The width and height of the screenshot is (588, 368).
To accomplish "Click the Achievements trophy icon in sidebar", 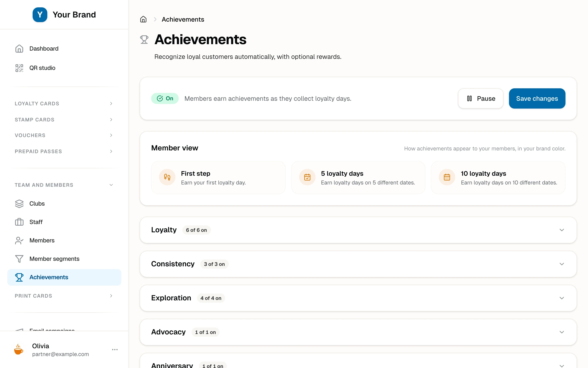I will [x=19, y=277].
